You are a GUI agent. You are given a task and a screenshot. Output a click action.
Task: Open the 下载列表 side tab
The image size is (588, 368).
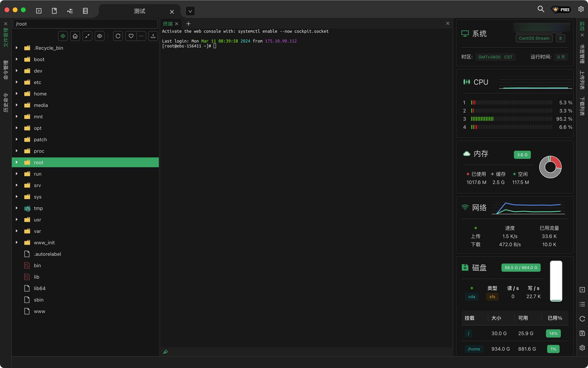(x=582, y=106)
